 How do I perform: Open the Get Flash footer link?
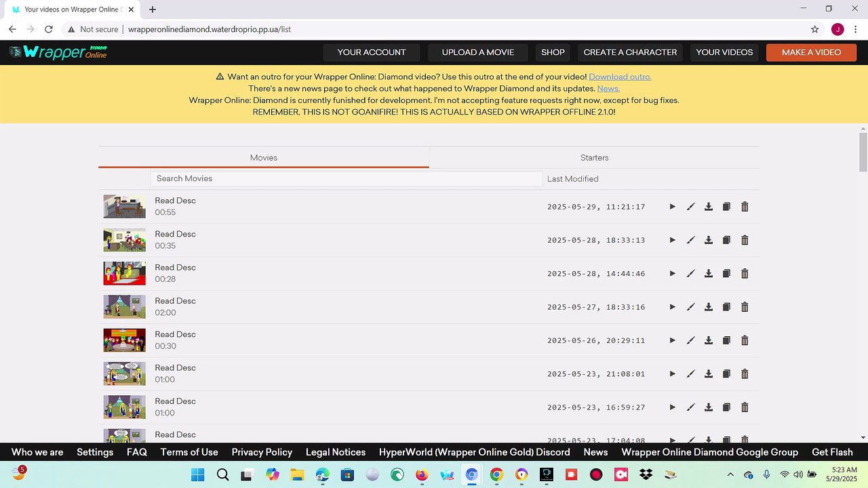pyautogui.click(x=832, y=452)
